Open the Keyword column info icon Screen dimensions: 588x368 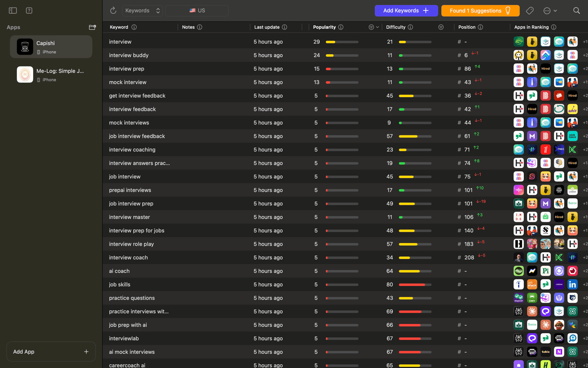(134, 27)
